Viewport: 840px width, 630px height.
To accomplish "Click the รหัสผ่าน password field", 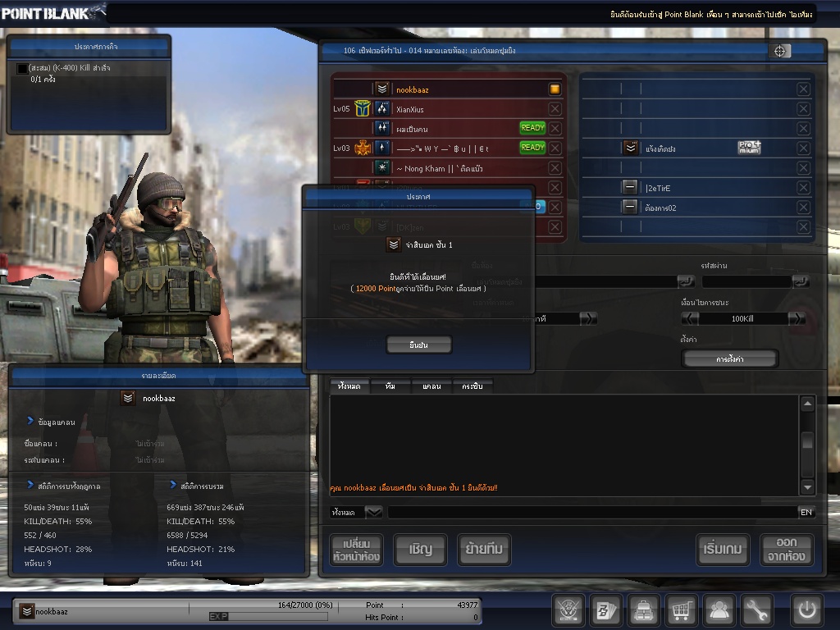I will (x=746, y=281).
